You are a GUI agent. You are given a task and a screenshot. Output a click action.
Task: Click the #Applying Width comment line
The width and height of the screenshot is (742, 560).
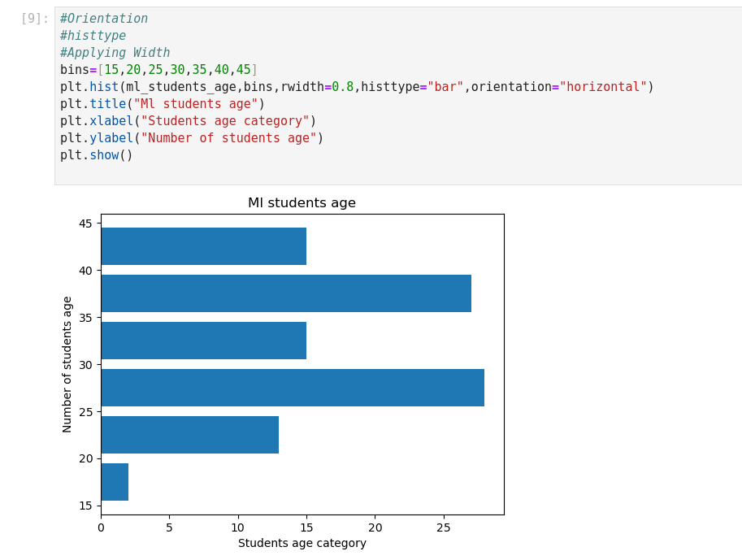(115, 53)
